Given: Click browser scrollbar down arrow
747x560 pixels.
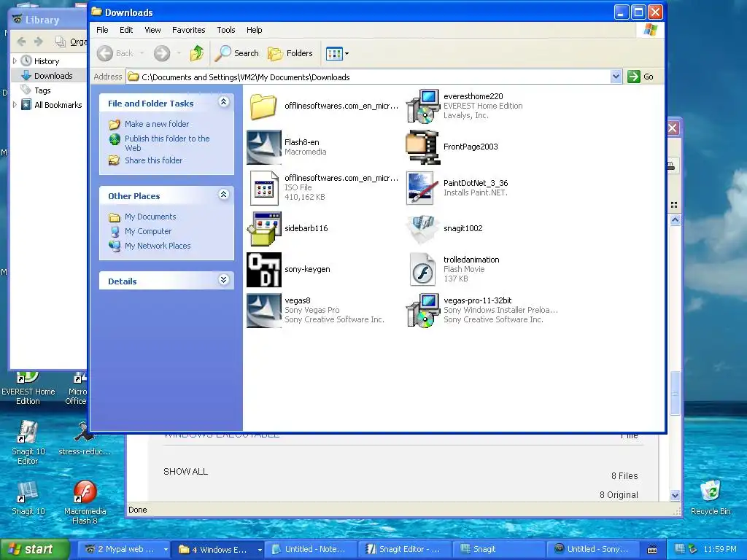Looking at the screenshot, I should [x=675, y=495].
